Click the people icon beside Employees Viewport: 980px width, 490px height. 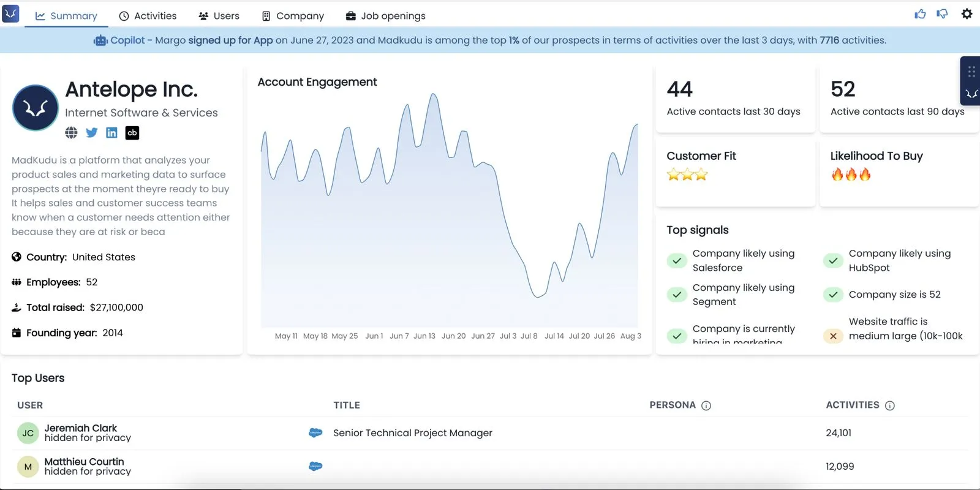click(17, 282)
